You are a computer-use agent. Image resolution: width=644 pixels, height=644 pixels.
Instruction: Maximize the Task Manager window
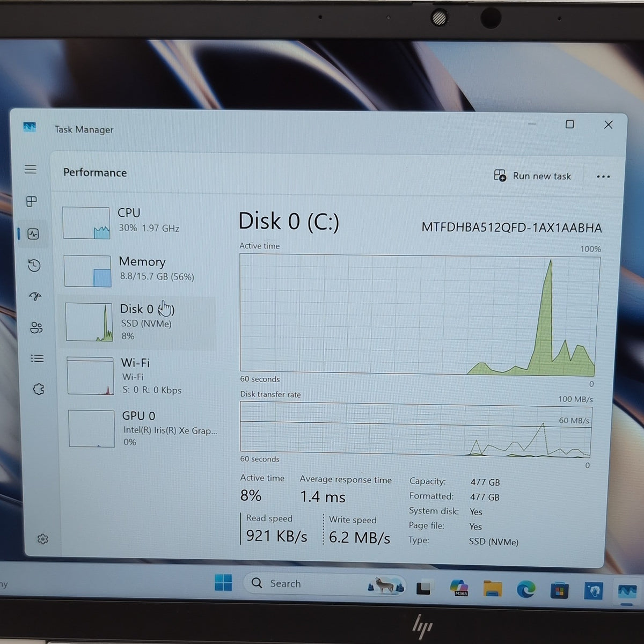(570, 125)
